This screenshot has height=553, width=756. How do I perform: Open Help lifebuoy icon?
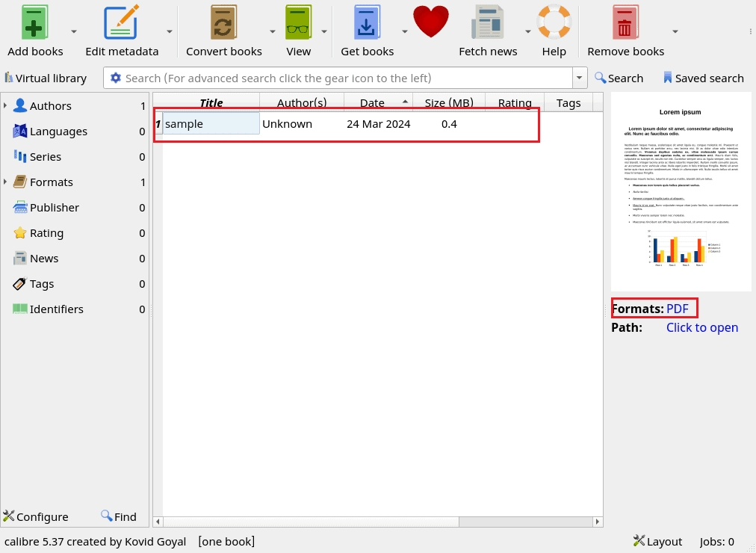pos(554,22)
